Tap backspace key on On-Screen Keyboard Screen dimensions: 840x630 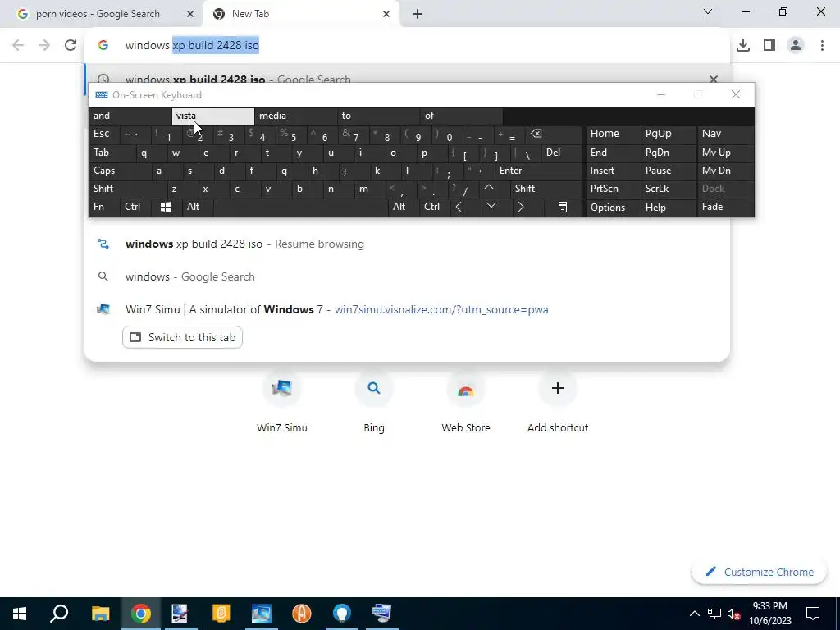click(x=554, y=134)
